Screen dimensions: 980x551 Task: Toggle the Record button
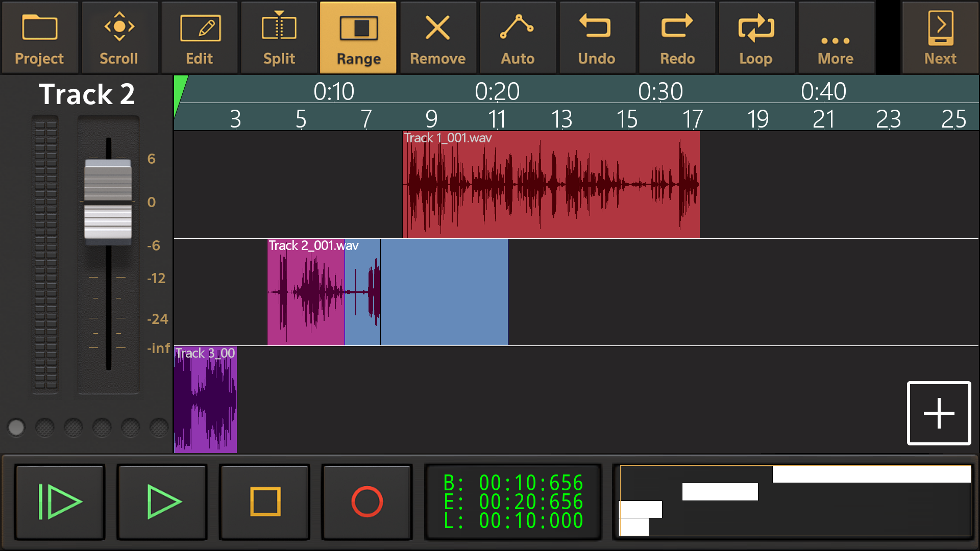[x=366, y=502]
